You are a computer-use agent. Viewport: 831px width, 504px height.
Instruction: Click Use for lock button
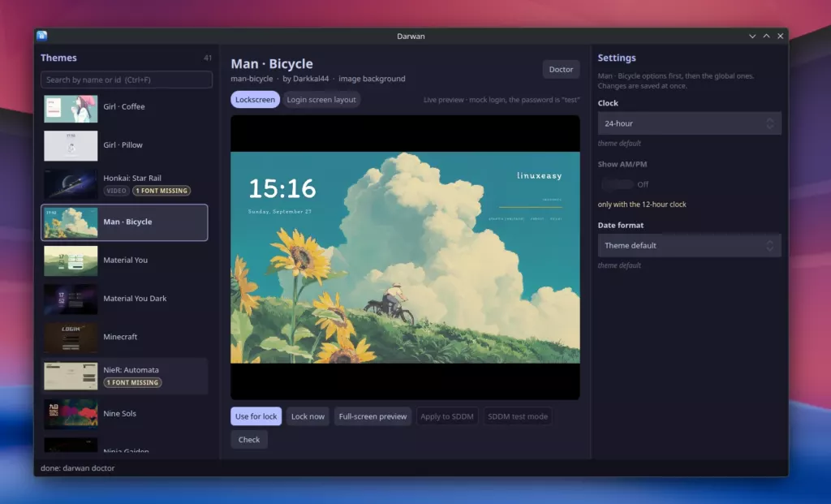[x=256, y=416]
